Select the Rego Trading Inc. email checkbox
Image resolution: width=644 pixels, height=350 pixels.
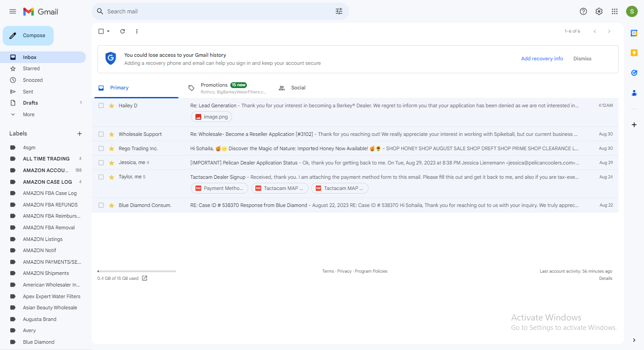click(101, 148)
